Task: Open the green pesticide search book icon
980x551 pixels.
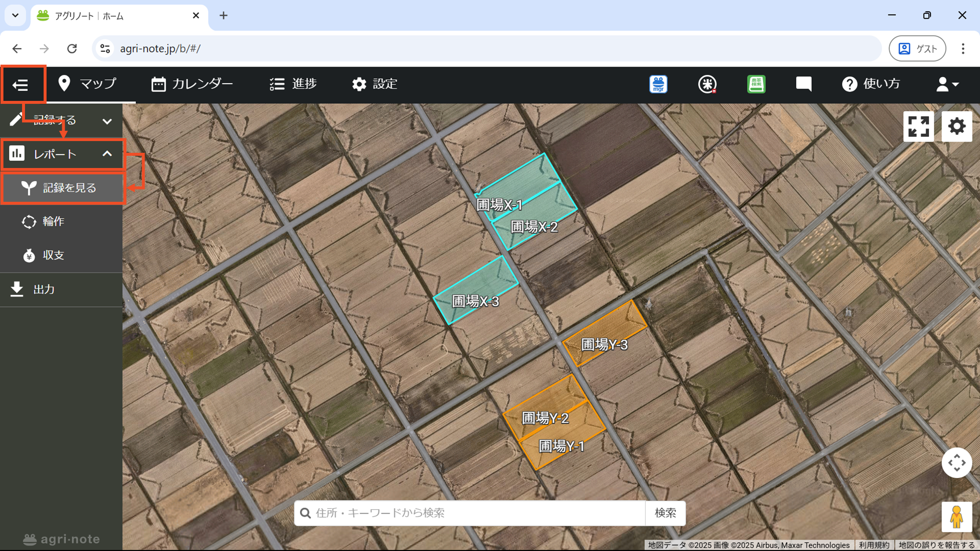Action: click(756, 84)
